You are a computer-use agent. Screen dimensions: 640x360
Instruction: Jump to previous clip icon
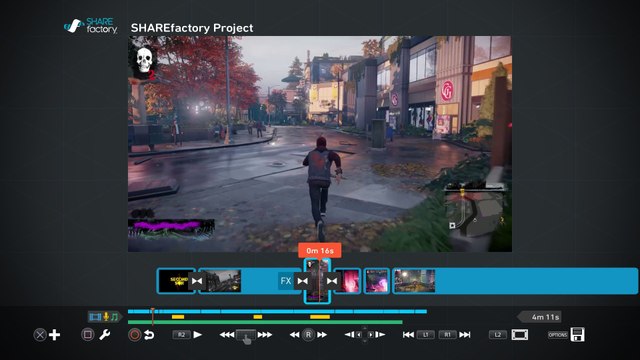click(408, 335)
